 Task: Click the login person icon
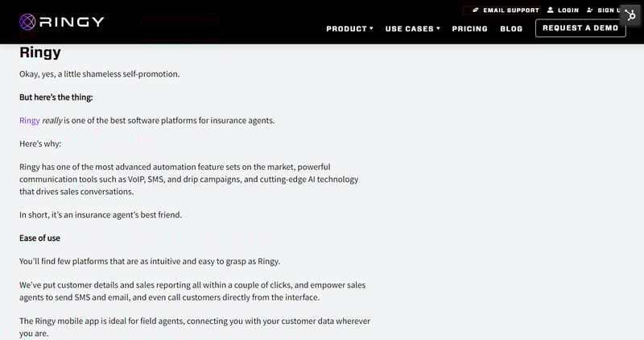[x=551, y=10]
